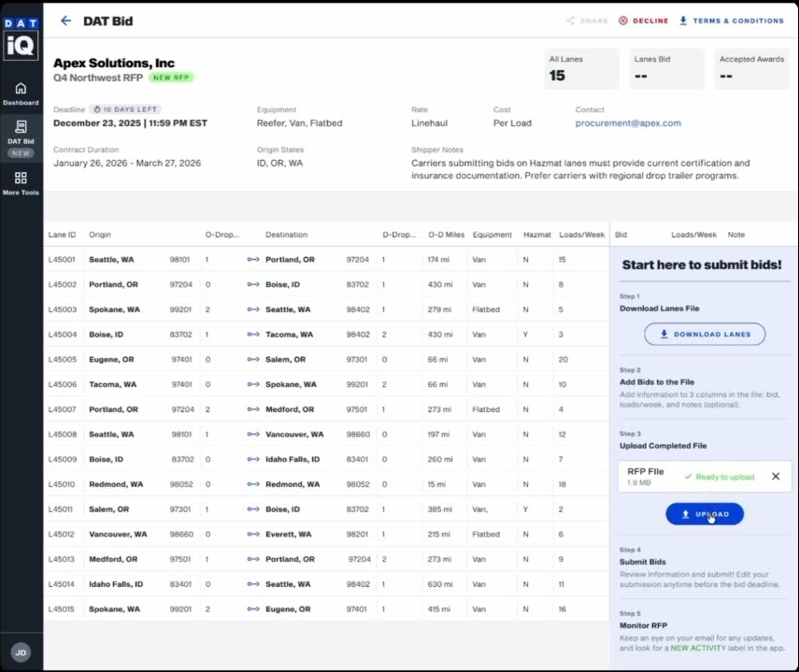
Task: Click the route arrow icon in lane L45010
Action: pos(253,484)
